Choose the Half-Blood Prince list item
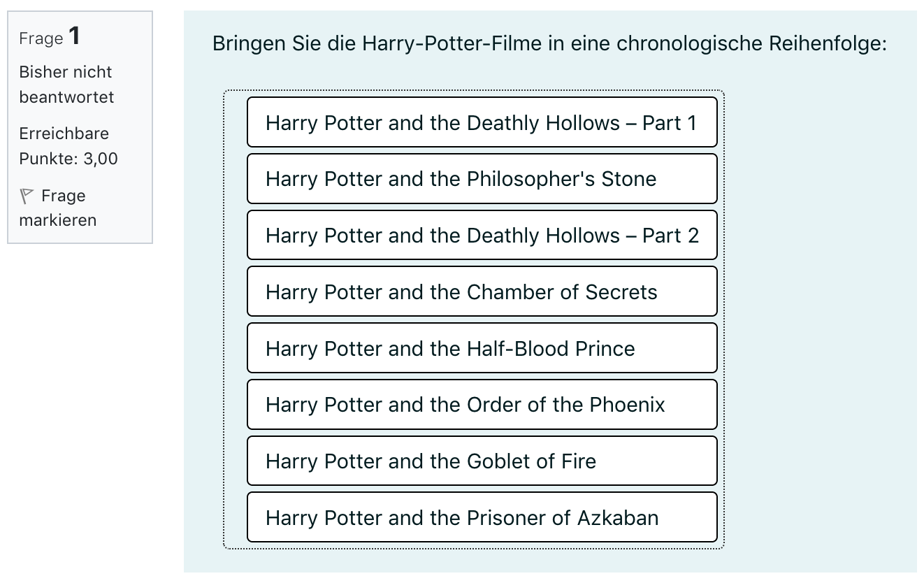This screenshot has width=924, height=583. (x=482, y=348)
